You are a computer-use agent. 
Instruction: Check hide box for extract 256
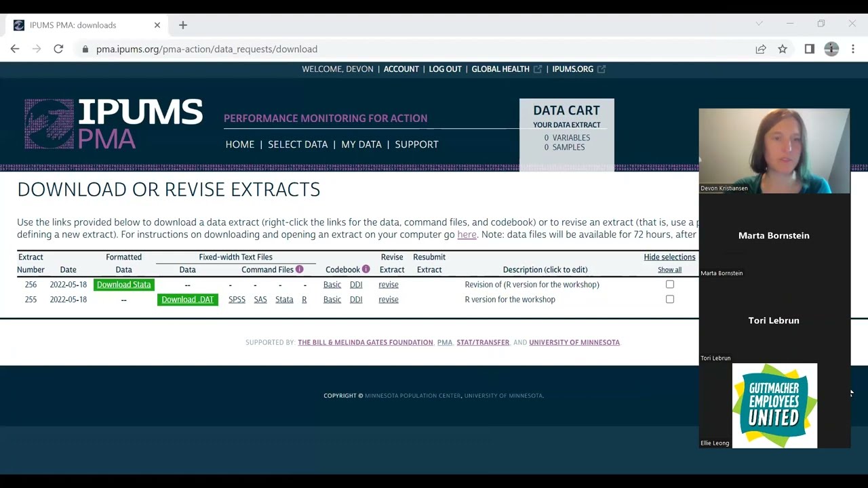pos(670,285)
